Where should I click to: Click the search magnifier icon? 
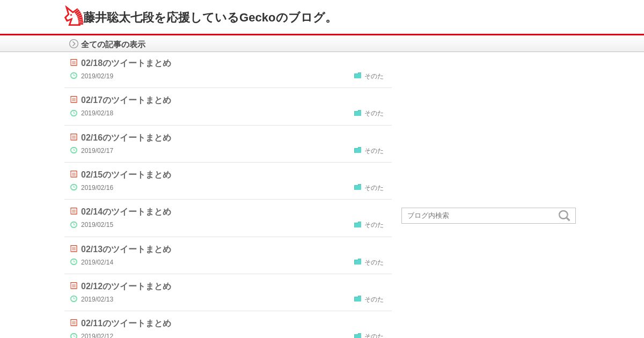coord(564,216)
